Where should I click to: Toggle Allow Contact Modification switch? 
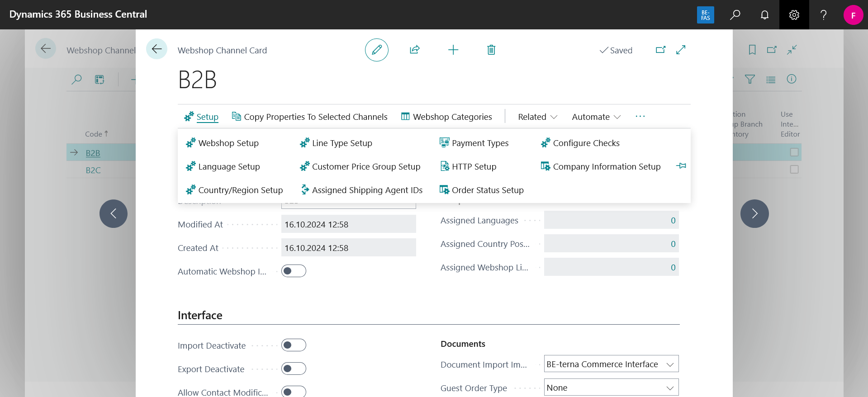point(294,392)
